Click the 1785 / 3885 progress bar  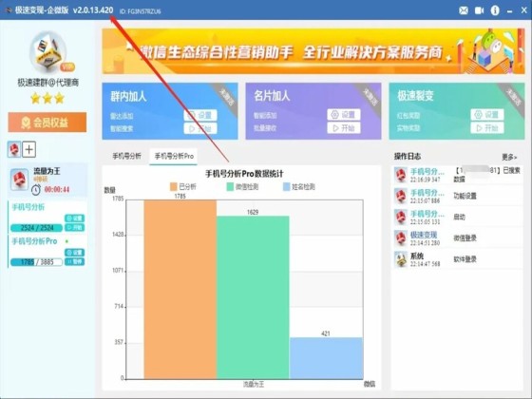(36, 262)
